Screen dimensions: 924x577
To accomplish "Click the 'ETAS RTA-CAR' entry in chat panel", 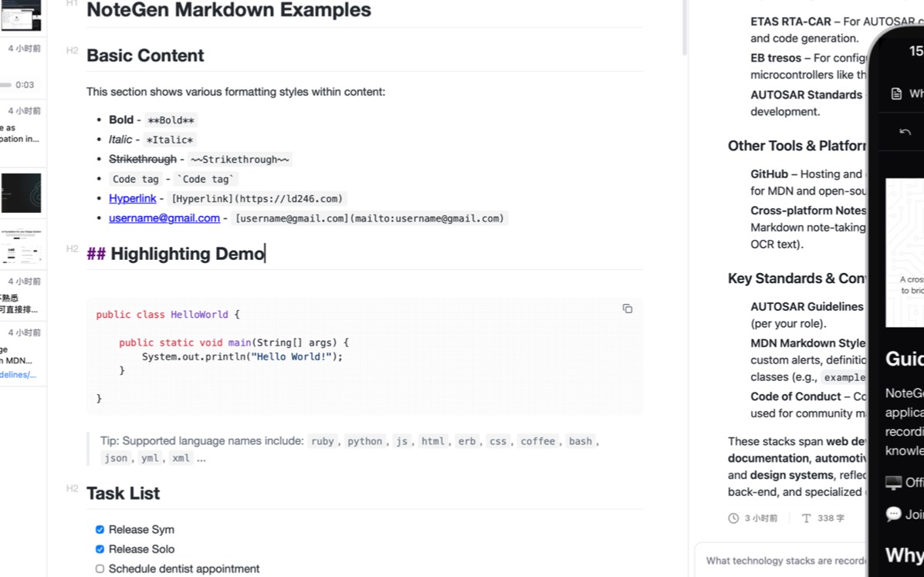I will click(790, 21).
